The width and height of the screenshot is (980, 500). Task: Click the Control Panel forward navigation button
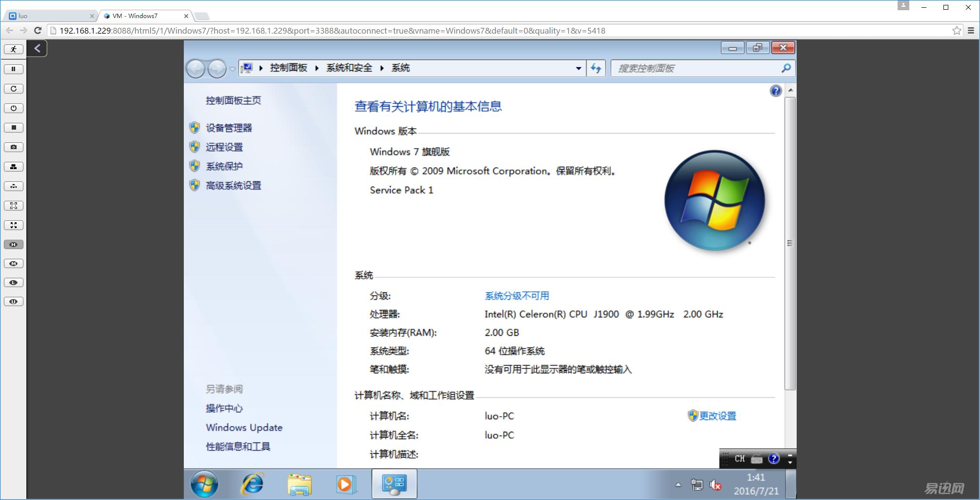point(217,68)
